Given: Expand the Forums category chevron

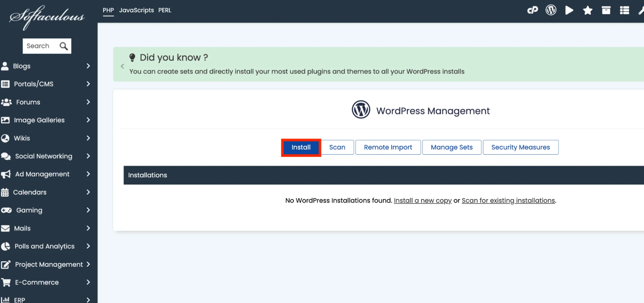Looking at the screenshot, I should pos(88,102).
